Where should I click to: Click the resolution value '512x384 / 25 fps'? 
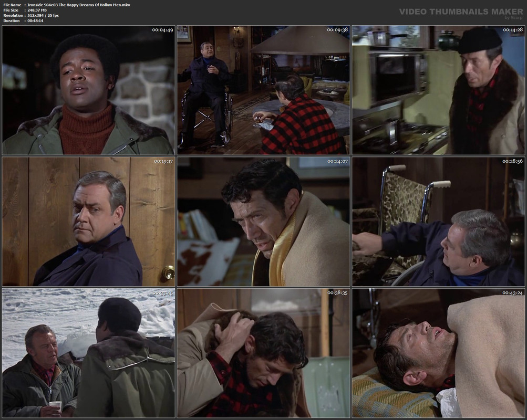pyautogui.click(x=43, y=15)
